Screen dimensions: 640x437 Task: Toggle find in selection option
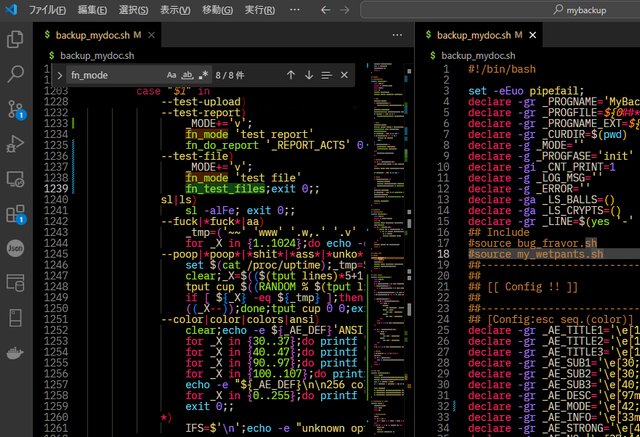point(326,75)
